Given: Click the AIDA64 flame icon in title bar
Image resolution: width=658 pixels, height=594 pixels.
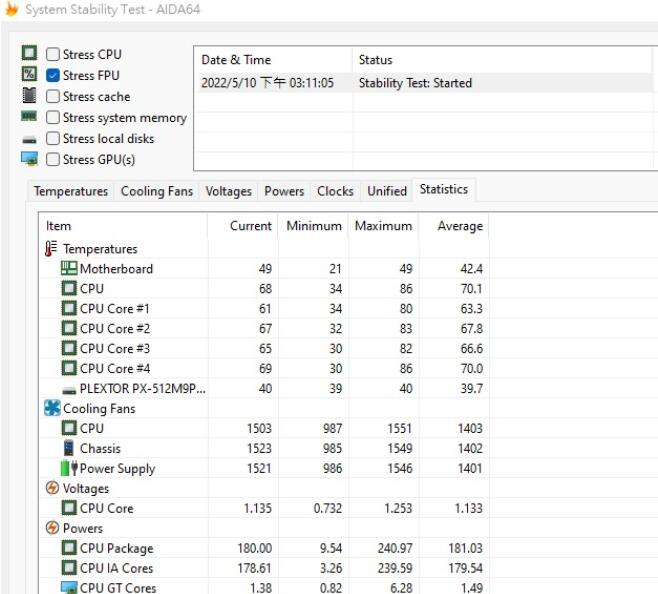Looking at the screenshot, I should coord(10,9).
